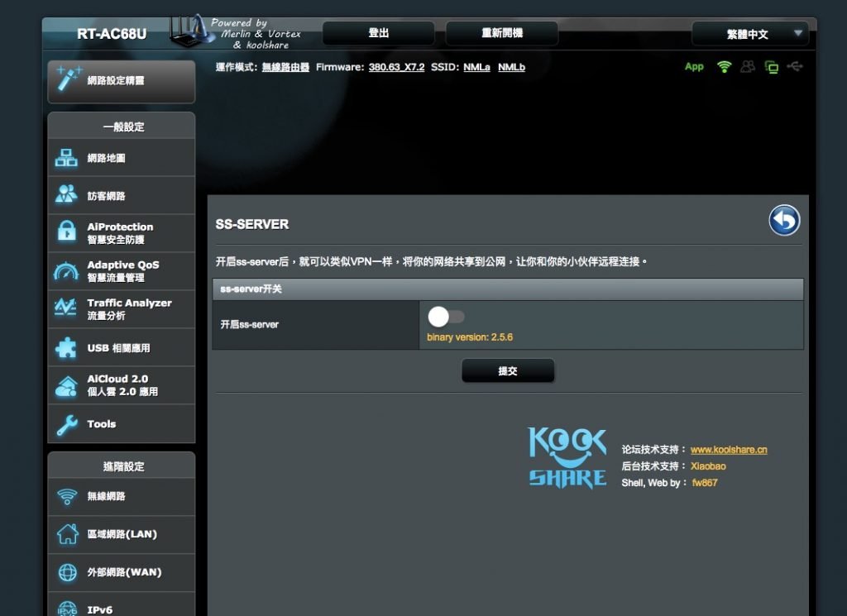Click the RT-AC68U model name
Viewport: 847px width, 616px height.
pos(112,34)
